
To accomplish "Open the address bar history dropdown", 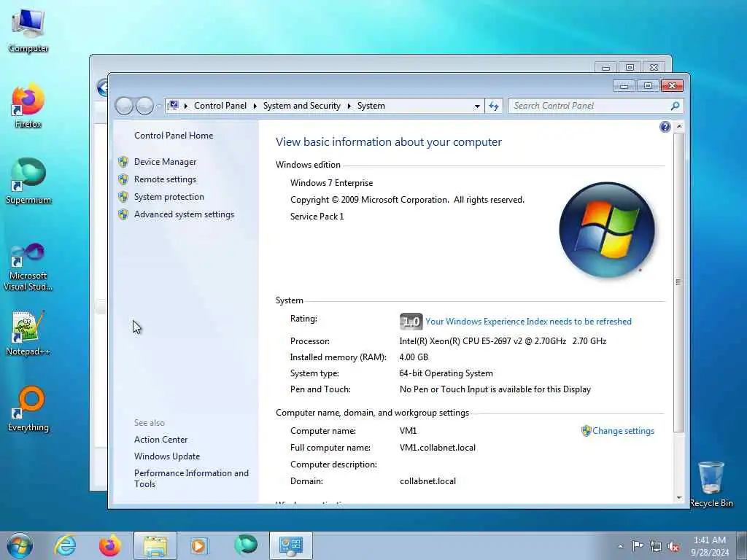I will 477,106.
